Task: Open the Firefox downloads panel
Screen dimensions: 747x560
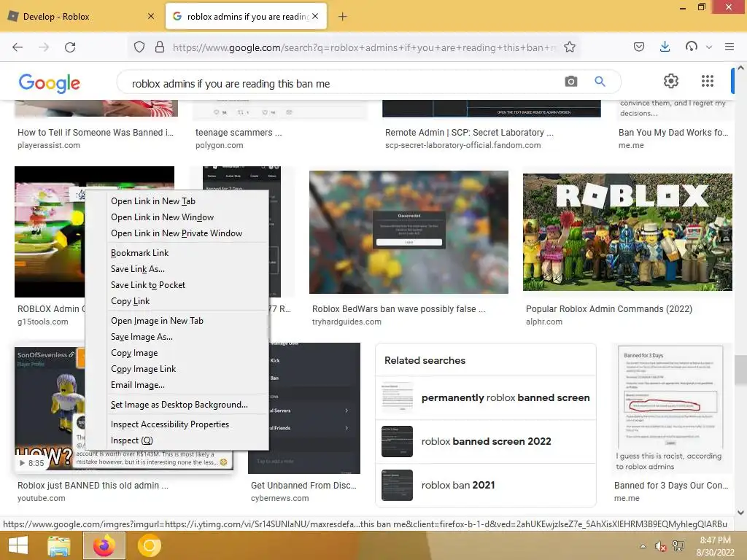Action: tap(665, 47)
